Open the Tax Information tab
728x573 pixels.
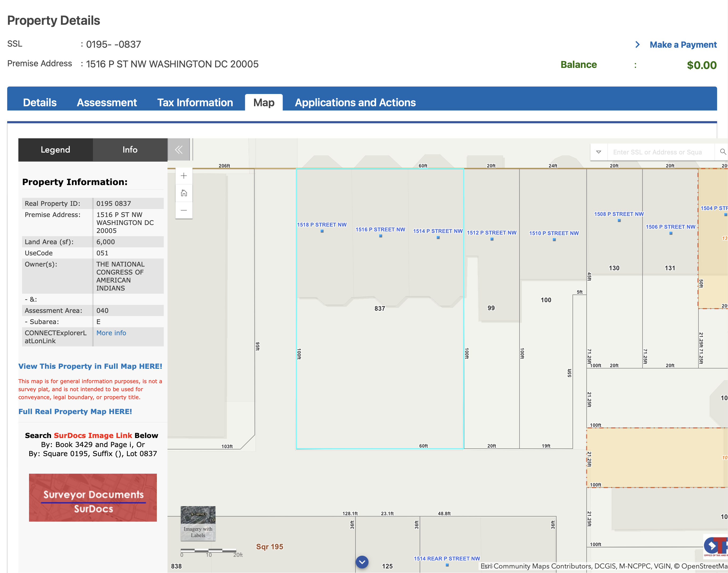point(195,102)
